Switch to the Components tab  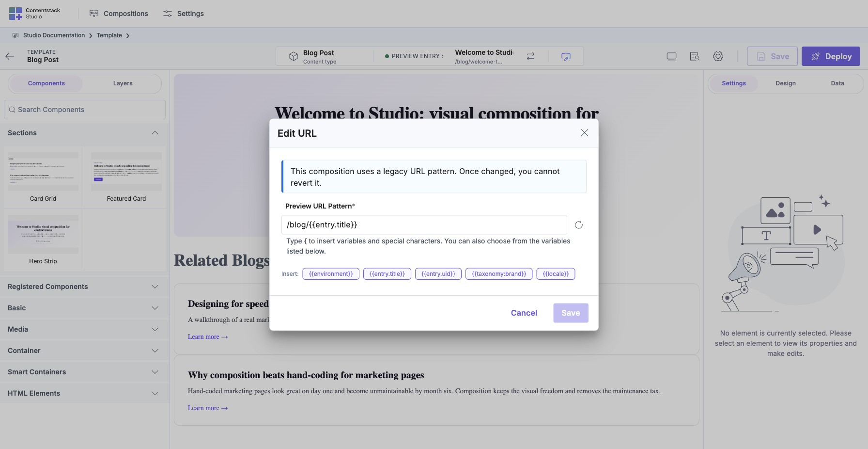coord(46,83)
